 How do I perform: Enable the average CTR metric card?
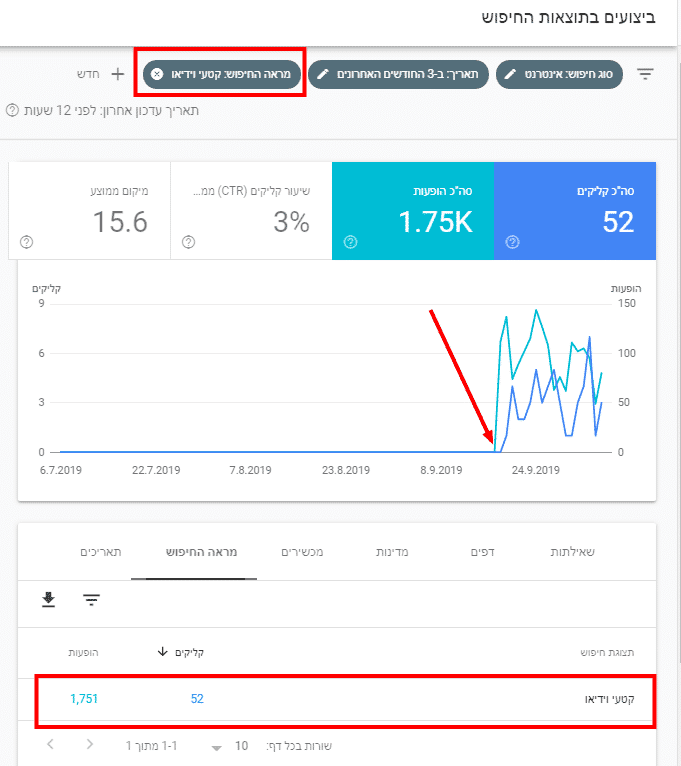[x=250, y=210]
